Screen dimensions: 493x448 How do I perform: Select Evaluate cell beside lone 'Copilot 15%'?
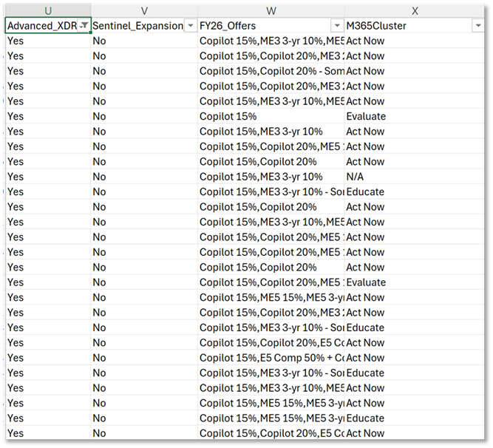pos(415,116)
